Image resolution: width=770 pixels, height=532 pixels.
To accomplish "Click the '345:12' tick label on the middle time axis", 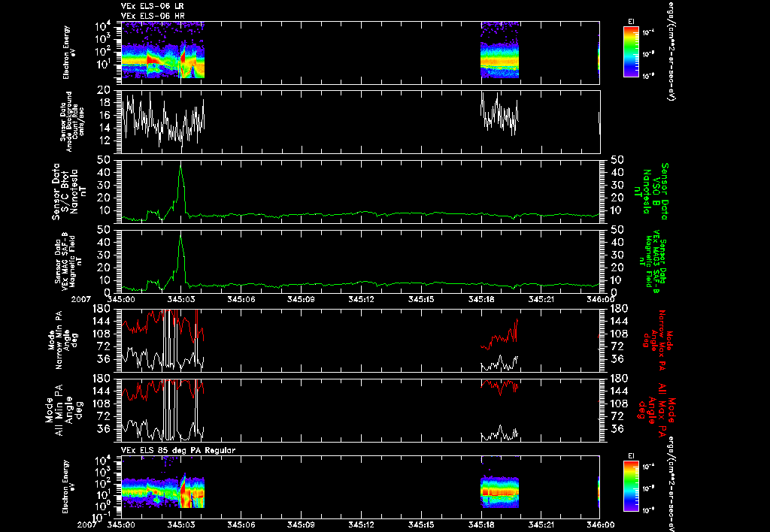I will click(362, 299).
